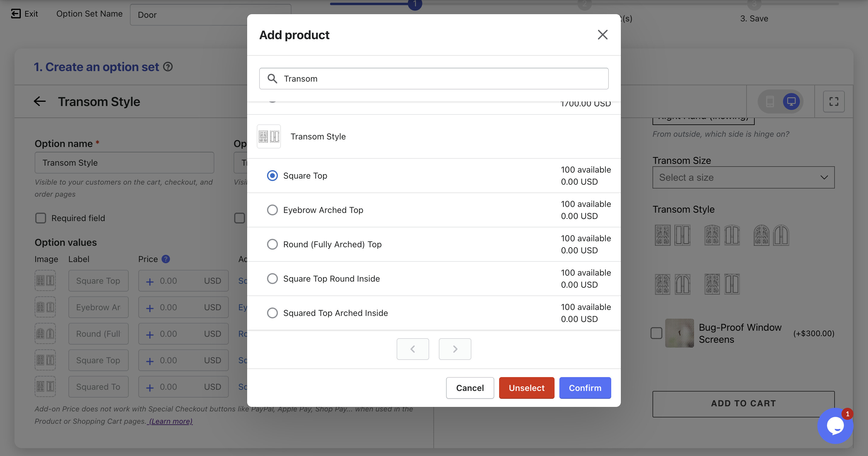Image resolution: width=868 pixels, height=456 pixels.
Task: Click the red Unselect button
Action: [x=526, y=388]
